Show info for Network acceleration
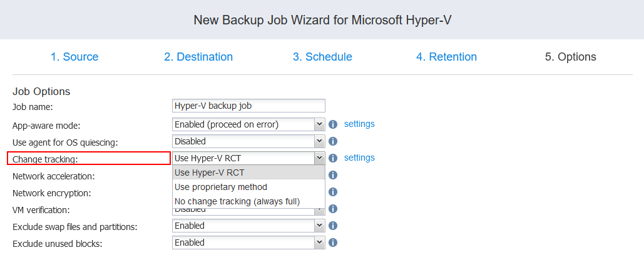The height and width of the screenshot is (255, 644). 333,175
